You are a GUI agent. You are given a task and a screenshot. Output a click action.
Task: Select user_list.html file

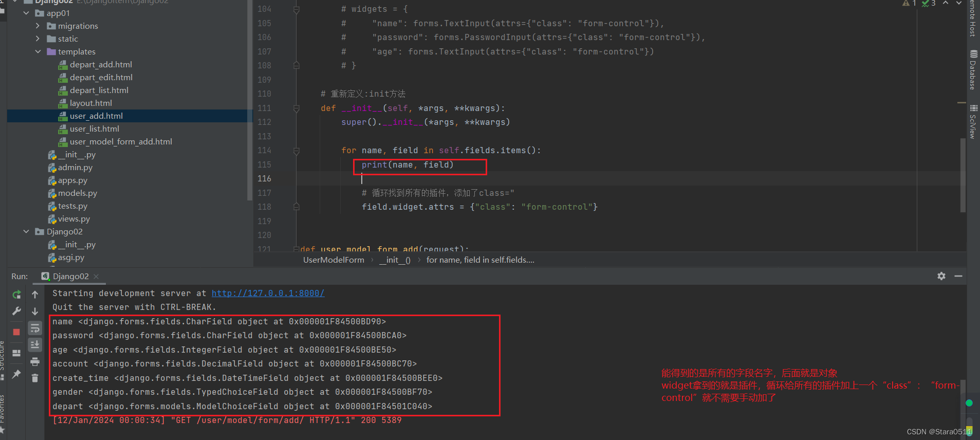coord(95,129)
